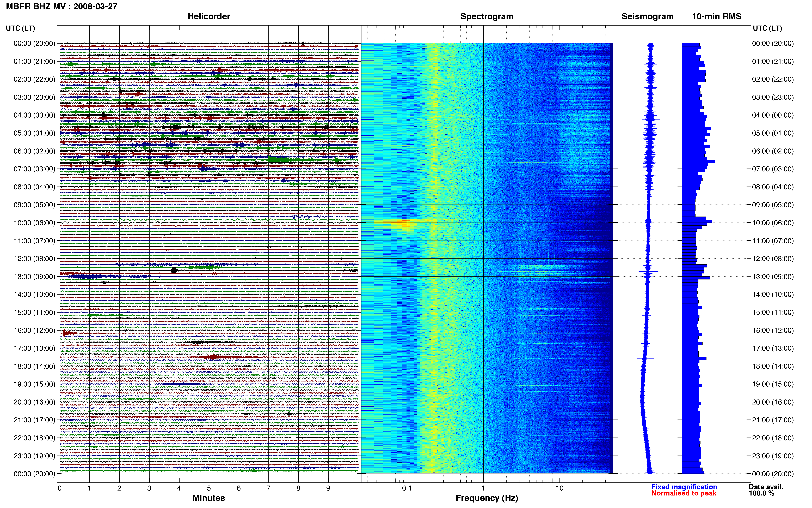Click the white horizontal line near 22:00 in spectrogram
The height and width of the screenshot is (508, 812).
tap(487, 440)
